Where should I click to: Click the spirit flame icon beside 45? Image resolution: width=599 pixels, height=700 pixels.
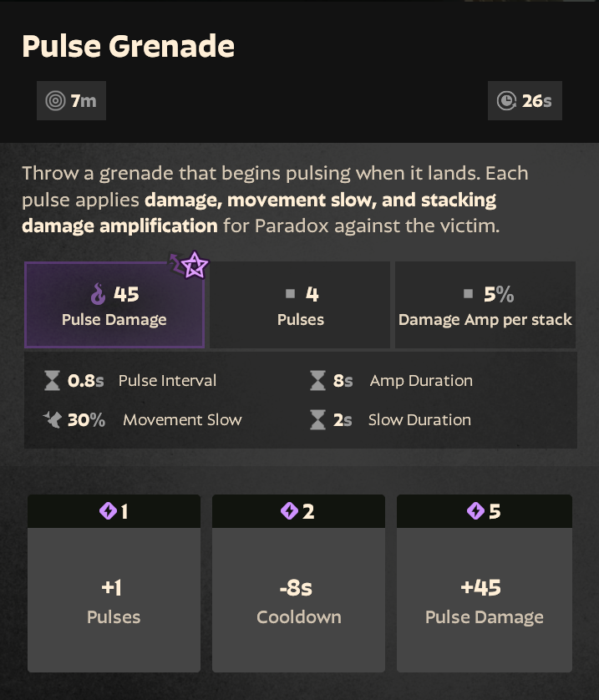point(99,295)
